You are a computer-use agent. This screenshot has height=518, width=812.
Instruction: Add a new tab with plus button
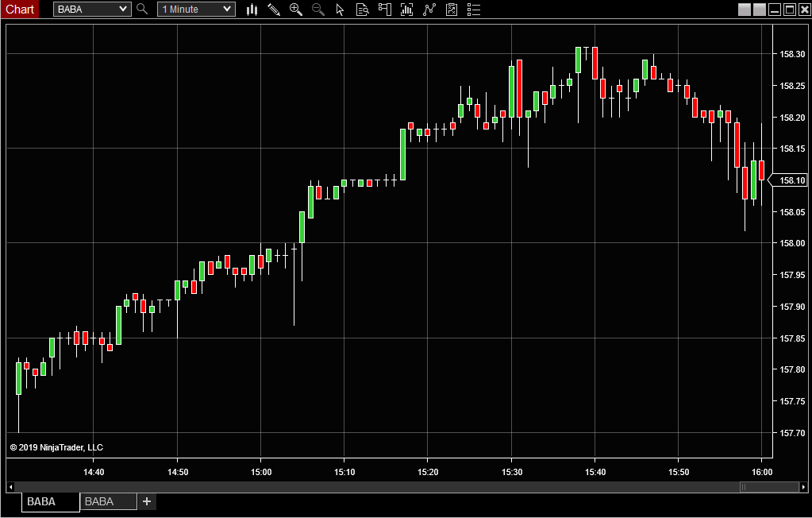147,502
